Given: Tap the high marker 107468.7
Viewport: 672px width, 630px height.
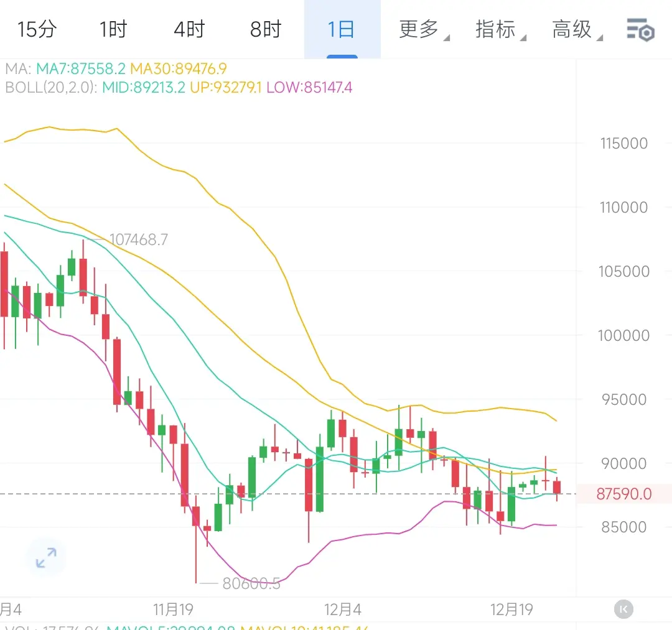Looking at the screenshot, I should (x=138, y=239).
